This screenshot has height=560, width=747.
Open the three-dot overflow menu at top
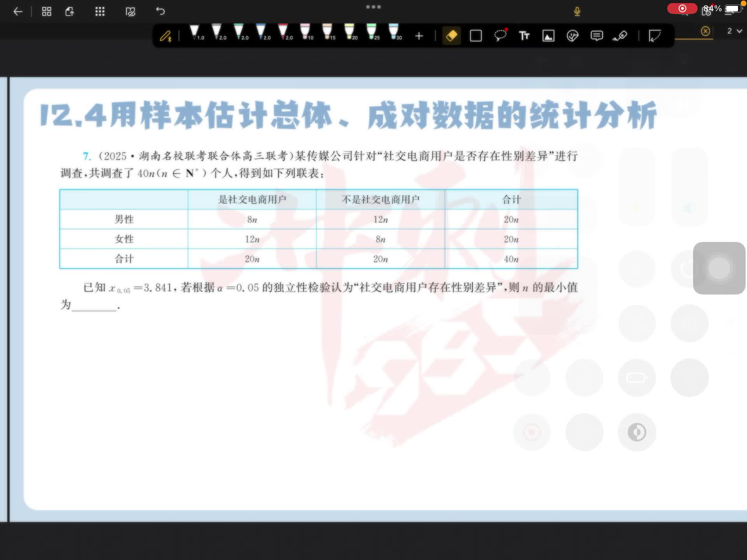373,7
